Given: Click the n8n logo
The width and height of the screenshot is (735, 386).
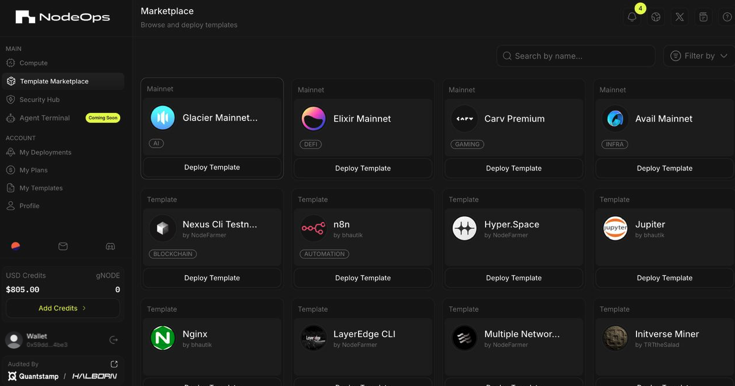Looking at the screenshot, I should pos(314,228).
